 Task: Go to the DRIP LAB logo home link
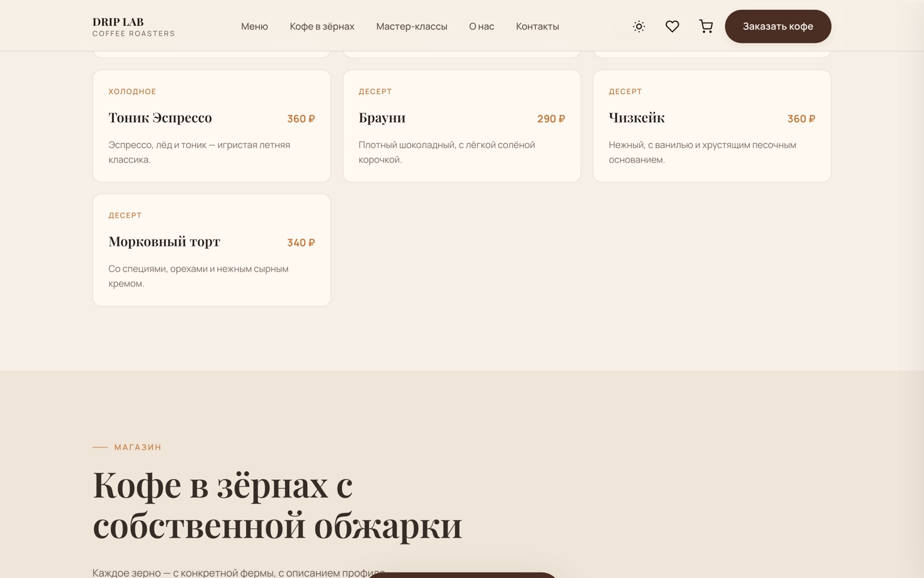coord(133,26)
